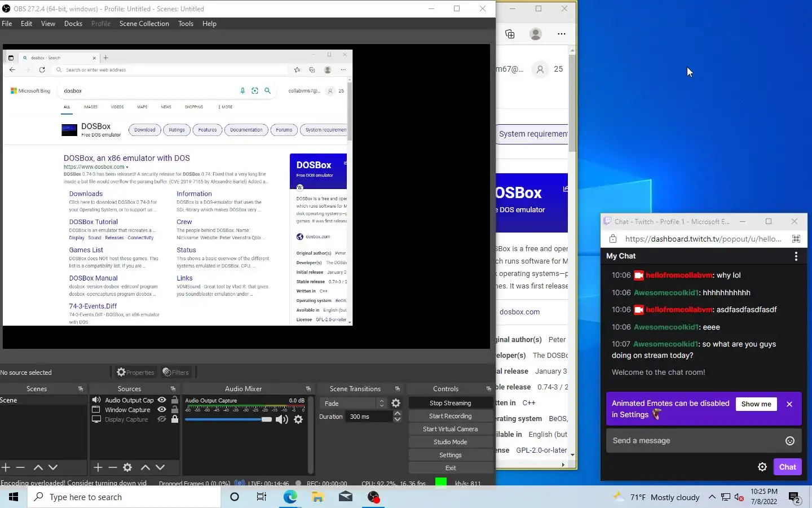Move the scene up in Scenes panel

38,467
